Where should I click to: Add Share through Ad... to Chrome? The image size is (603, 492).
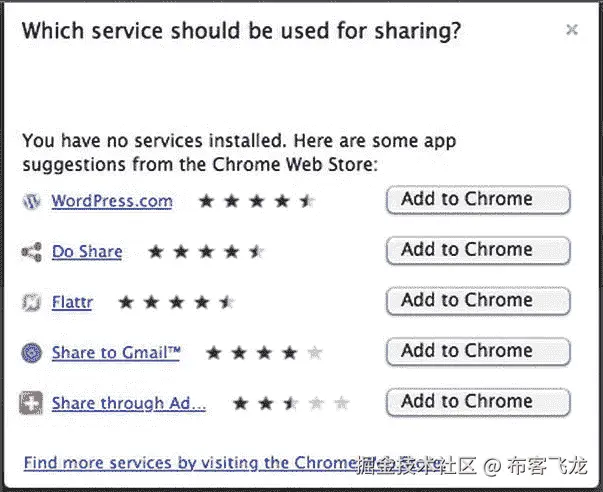477,402
